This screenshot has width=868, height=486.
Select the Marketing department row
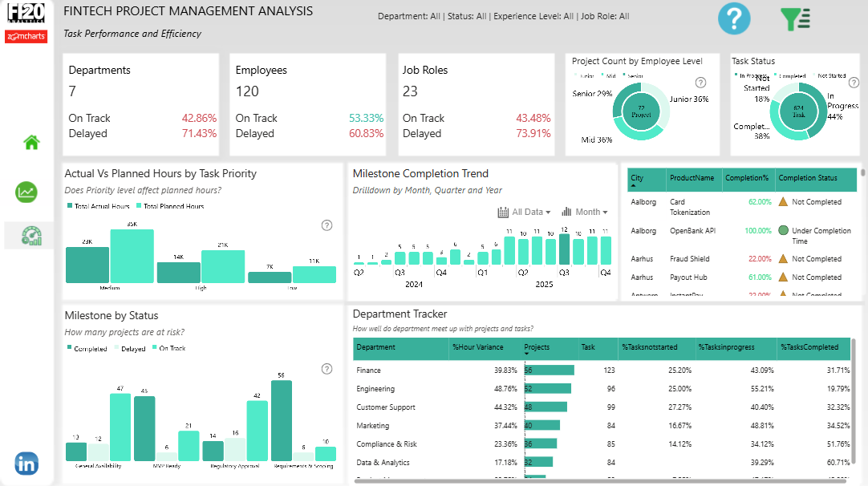602,426
